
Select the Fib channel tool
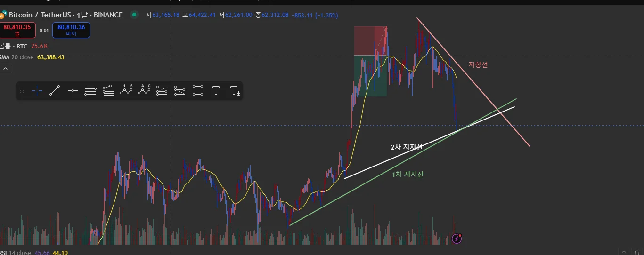click(x=108, y=91)
